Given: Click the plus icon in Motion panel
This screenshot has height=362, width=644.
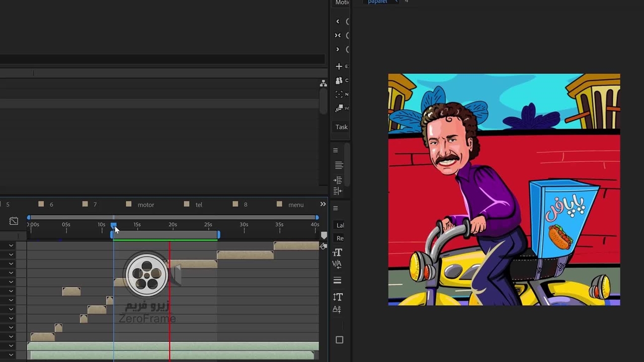Looking at the screenshot, I should (x=339, y=66).
